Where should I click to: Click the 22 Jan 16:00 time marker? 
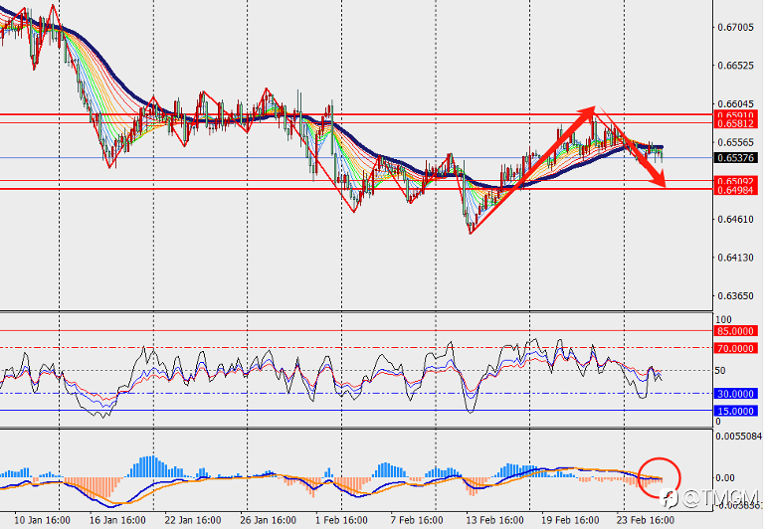tap(193, 520)
